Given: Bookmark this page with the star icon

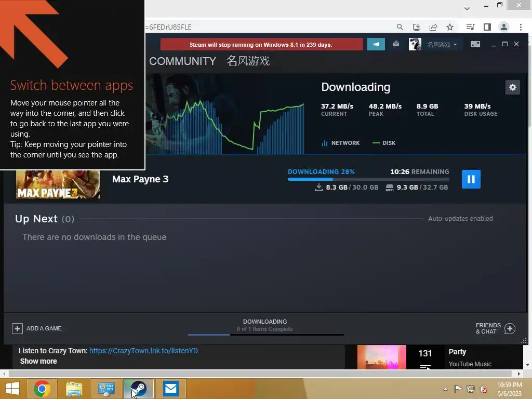Looking at the screenshot, I should tap(450, 27).
